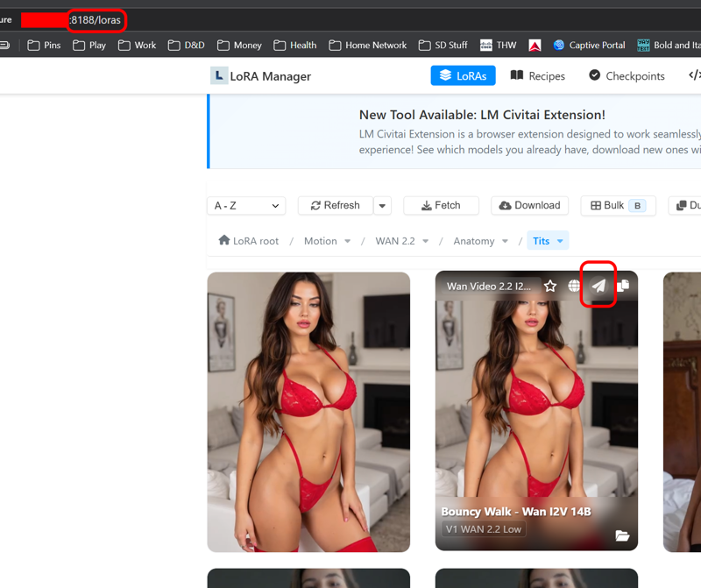Open the first LoRA card thumbnail
701x588 pixels.
(308, 412)
